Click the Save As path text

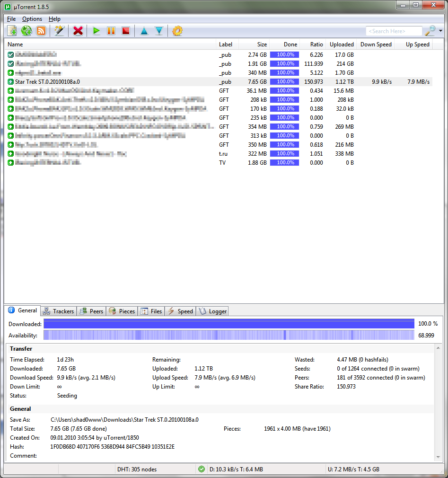point(124,420)
